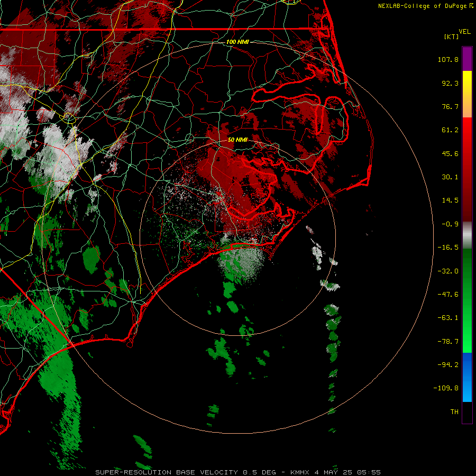Select the 30.1 scale value
This screenshot has width=476, height=476.
pos(450,177)
